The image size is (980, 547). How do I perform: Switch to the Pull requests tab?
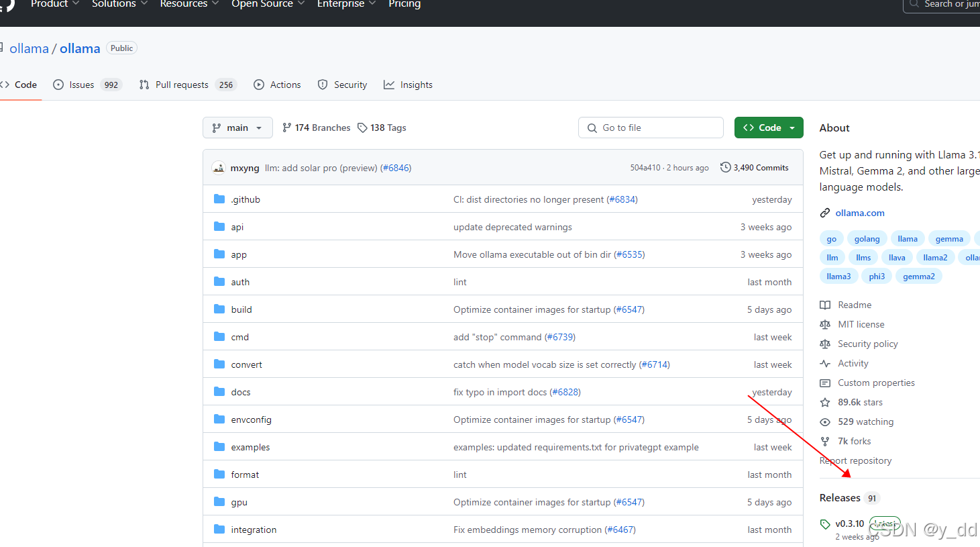(188, 85)
